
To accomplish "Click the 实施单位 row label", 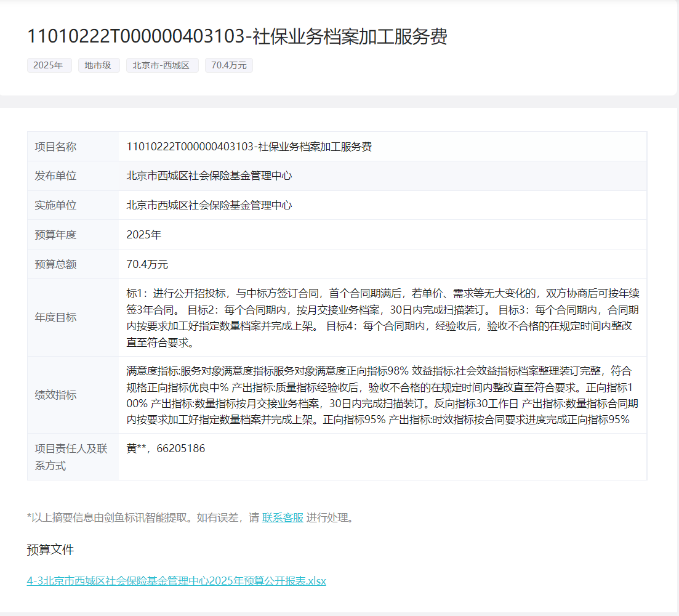I will [55, 205].
